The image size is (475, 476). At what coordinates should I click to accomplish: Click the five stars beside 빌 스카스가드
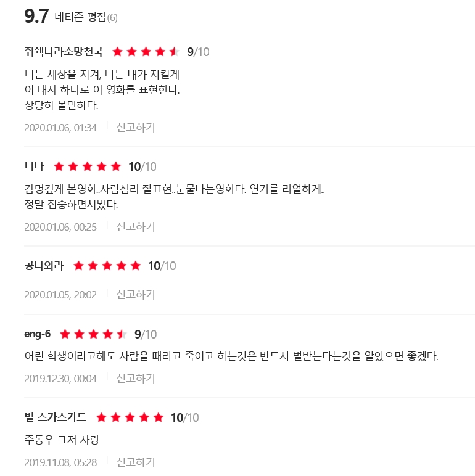point(130,418)
